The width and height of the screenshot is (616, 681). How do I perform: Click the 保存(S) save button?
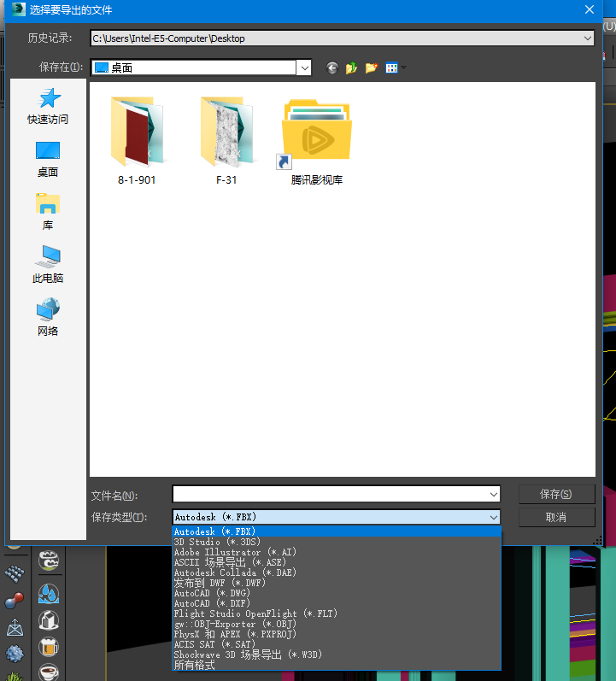point(556,494)
